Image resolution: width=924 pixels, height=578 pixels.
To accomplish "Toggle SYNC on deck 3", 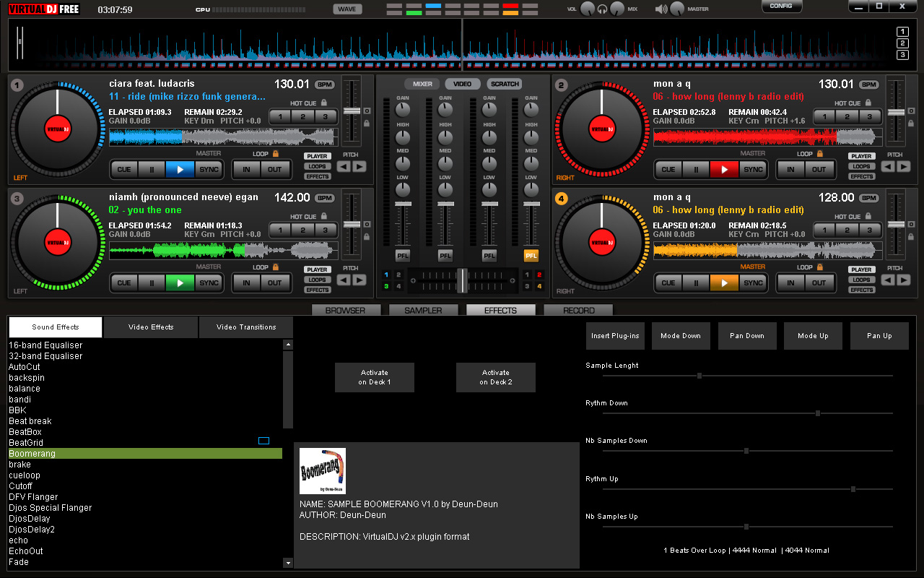I will click(209, 283).
